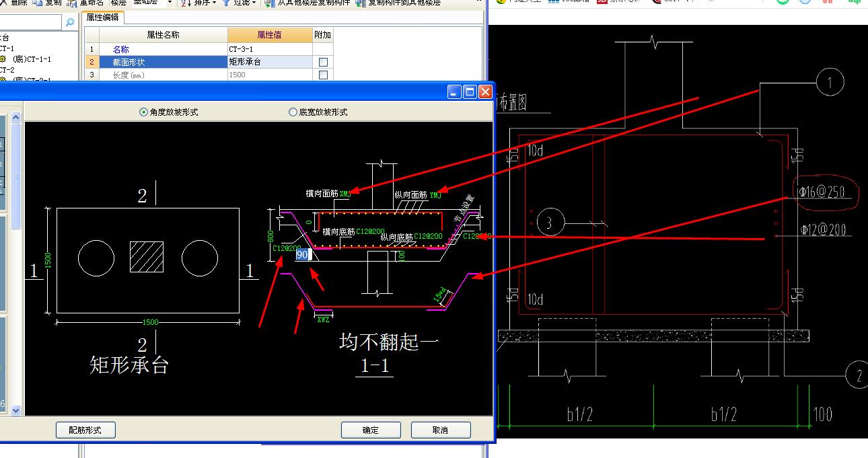Screen dimensions: 868x458
Task: Click the 属性值 column header
Action: (270, 35)
